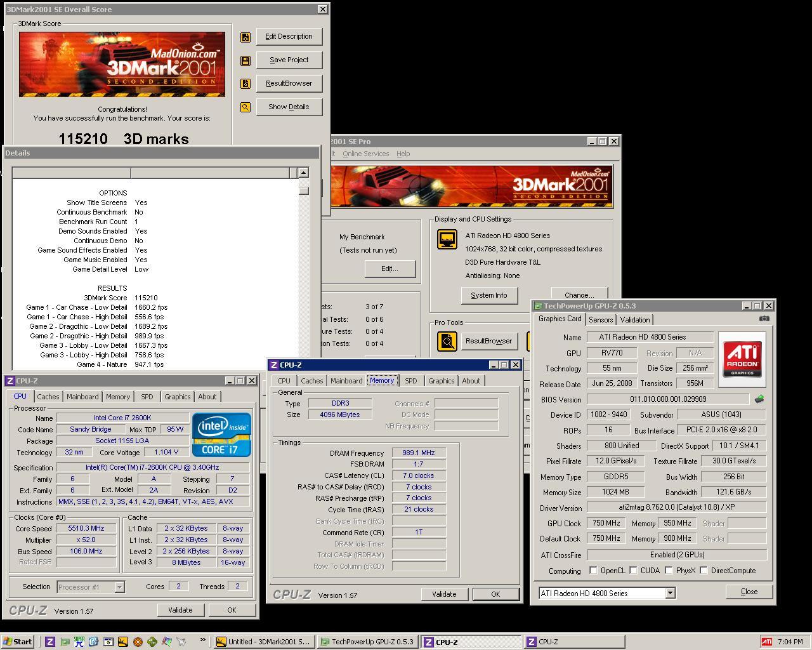Switch to Sensors tab in GPU-Z
The width and height of the screenshot is (812, 650).
pyautogui.click(x=600, y=320)
